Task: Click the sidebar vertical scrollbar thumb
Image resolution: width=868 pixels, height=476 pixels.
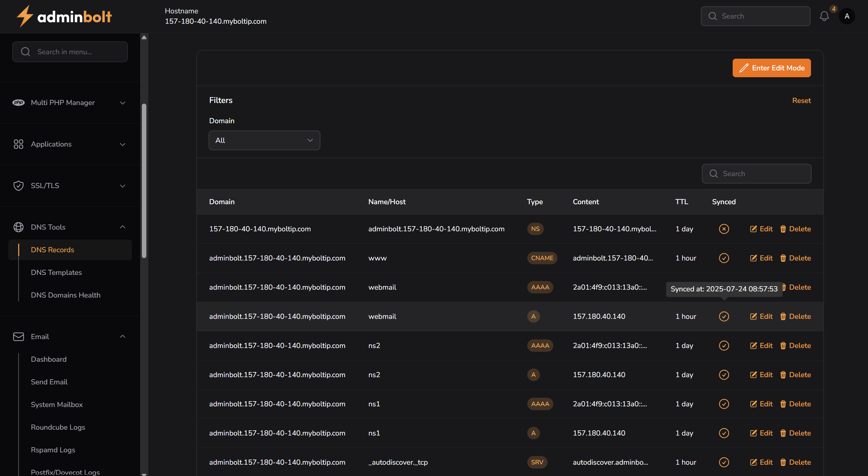Action: (x=144, y=180)
